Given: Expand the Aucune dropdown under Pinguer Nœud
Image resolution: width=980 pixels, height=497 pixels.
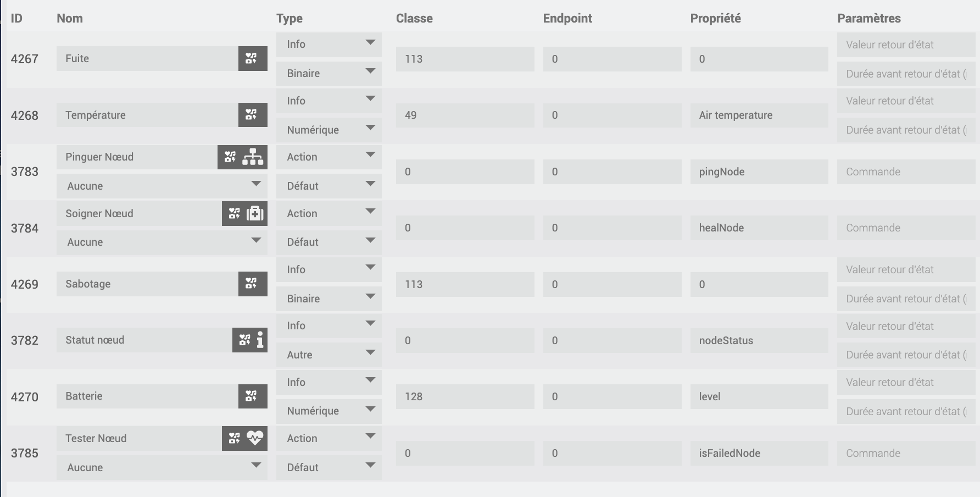Looking at the screenshot, I should (x=162, y=186).
